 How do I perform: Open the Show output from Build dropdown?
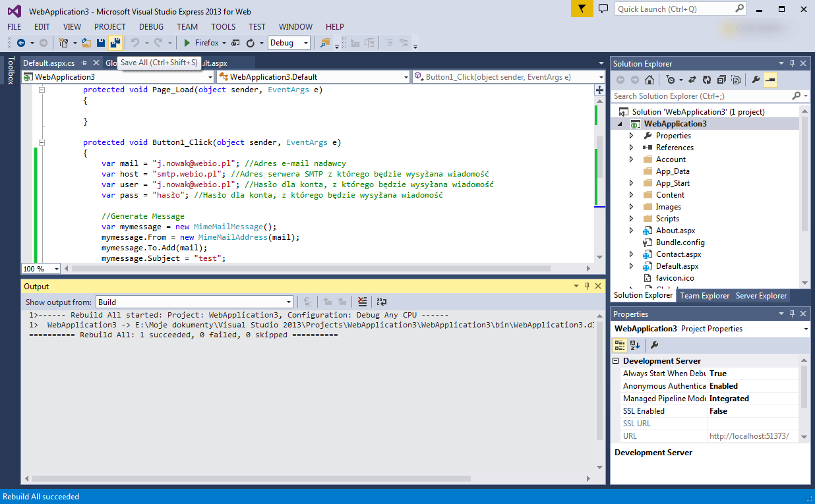(195, 302)
